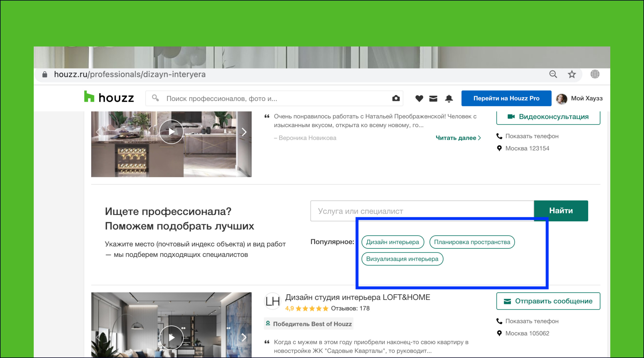Viewport: 644px width, 358px height.
Task: Expand review via Читать далее
Action: (458, 138)
